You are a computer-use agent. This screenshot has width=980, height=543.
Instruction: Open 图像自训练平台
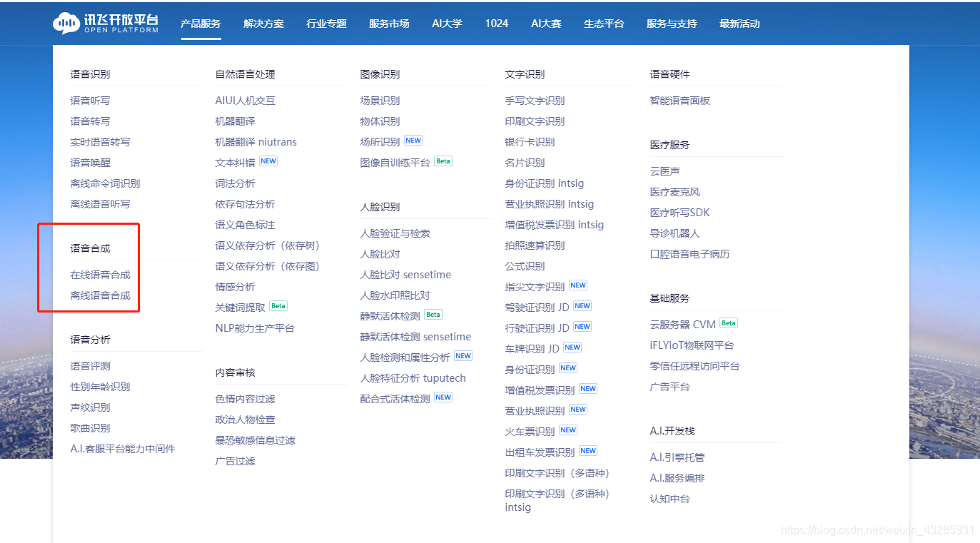[395, 163]
